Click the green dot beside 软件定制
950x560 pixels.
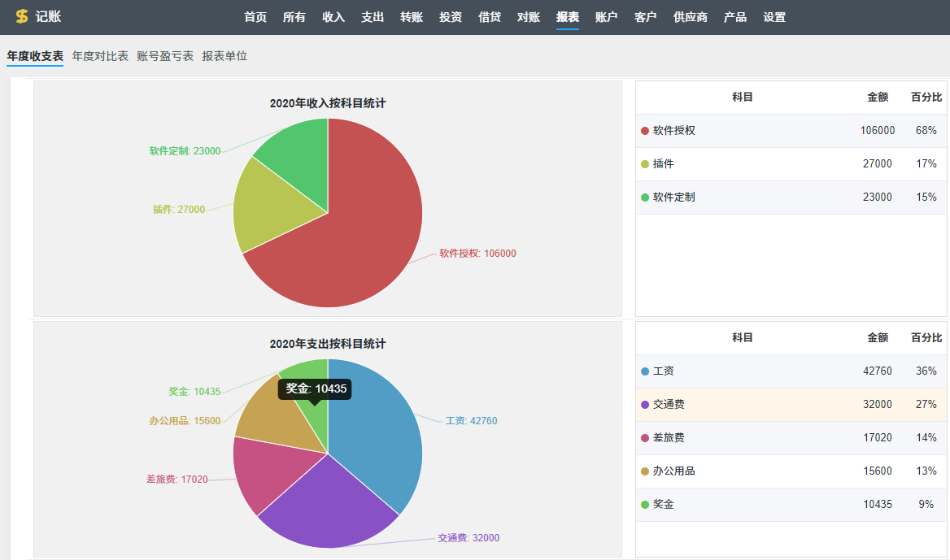(x=645, y=198)
